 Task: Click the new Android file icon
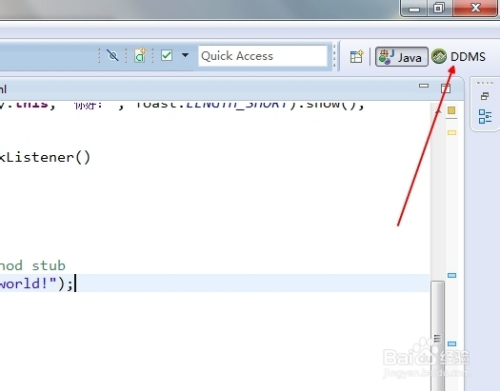pyautogui.click(x=140, y=55)
